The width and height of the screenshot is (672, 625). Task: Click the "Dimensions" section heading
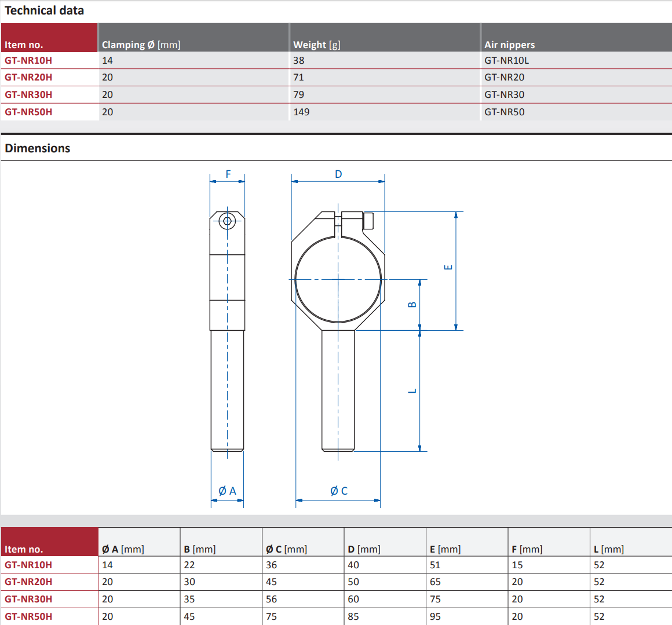(37, 148)
